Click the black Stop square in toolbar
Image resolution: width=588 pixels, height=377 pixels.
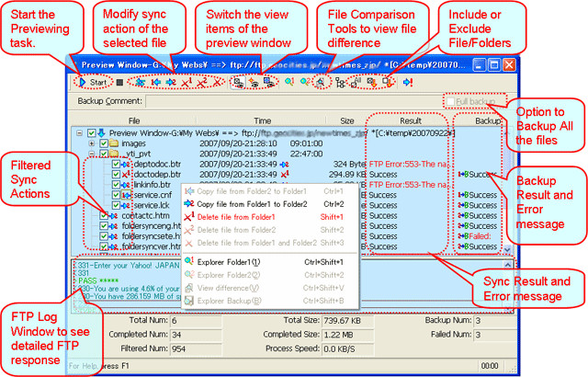[x=119, y=82]
